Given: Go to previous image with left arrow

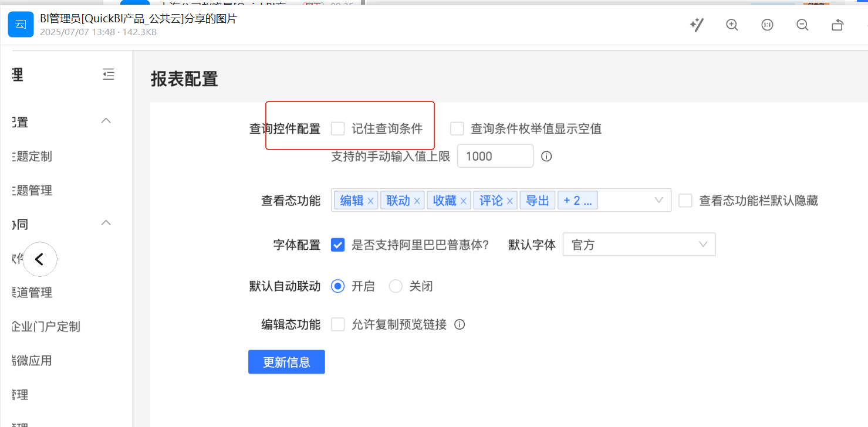Looking at the screenshot, I should [x=40, y=259].
